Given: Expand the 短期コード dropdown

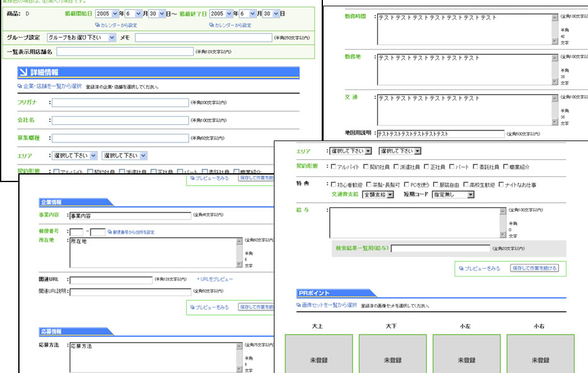Looking at the screenshot, I should (453, 195).
